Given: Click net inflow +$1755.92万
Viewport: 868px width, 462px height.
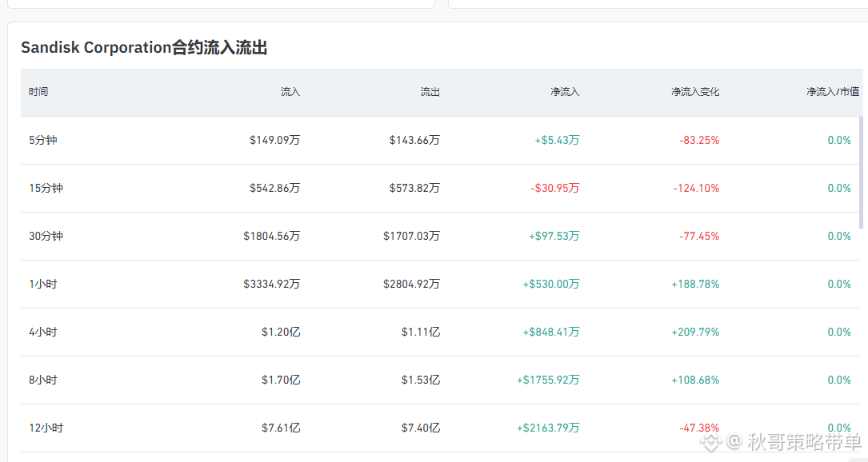Looking at the screenshot, I should (548, 380).
